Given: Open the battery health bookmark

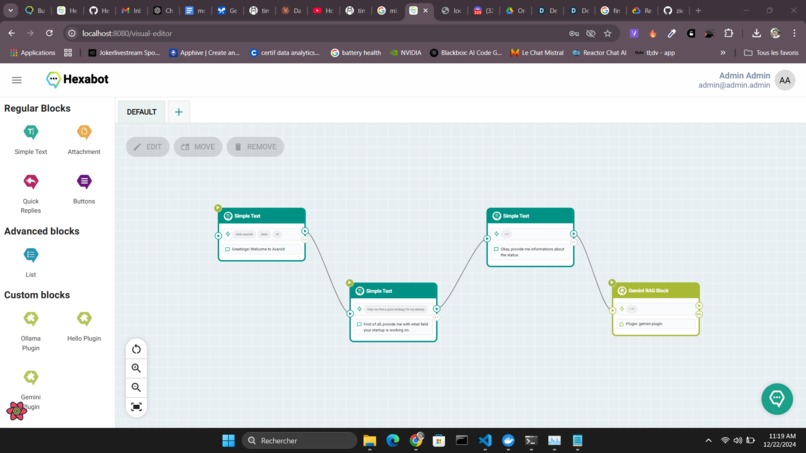Looking at the screenshot, I should pos(356,52).
